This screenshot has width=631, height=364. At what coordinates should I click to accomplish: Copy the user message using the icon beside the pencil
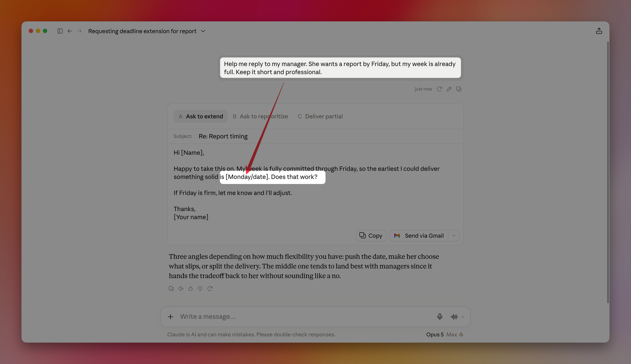click(459, 89)
